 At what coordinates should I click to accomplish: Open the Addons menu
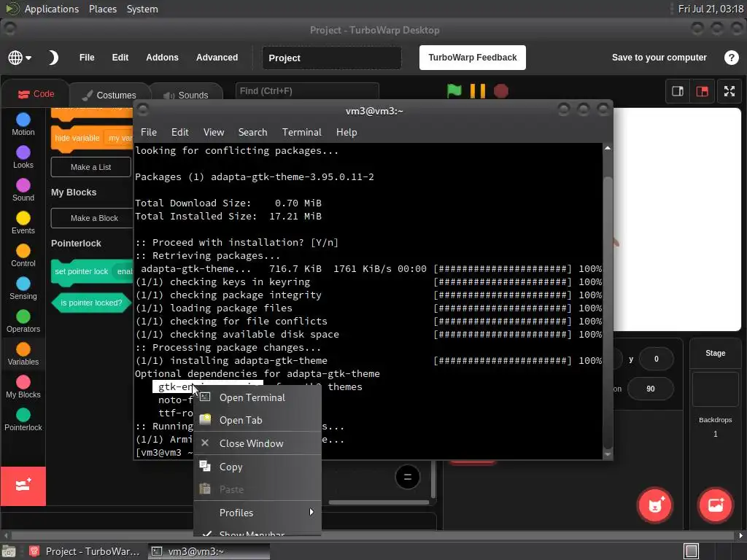point(162,58)
